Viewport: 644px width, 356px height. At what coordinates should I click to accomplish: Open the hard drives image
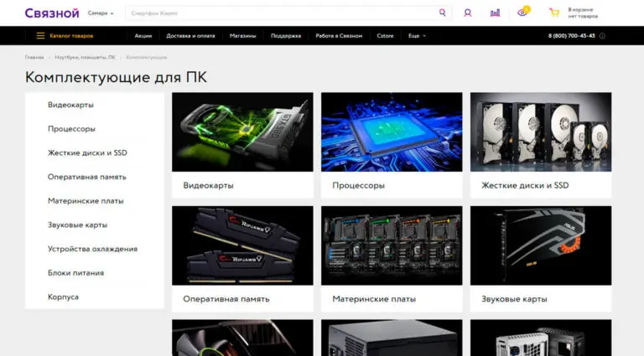pyautogui.click(x=541, y=132)
